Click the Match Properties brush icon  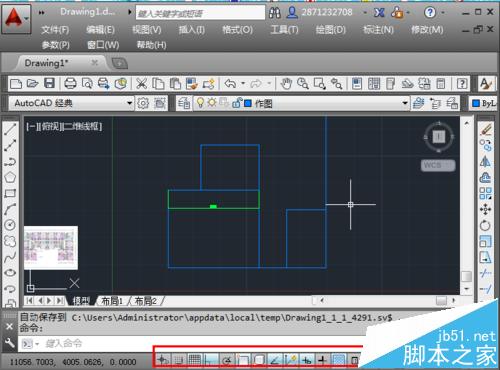[192, 83]
